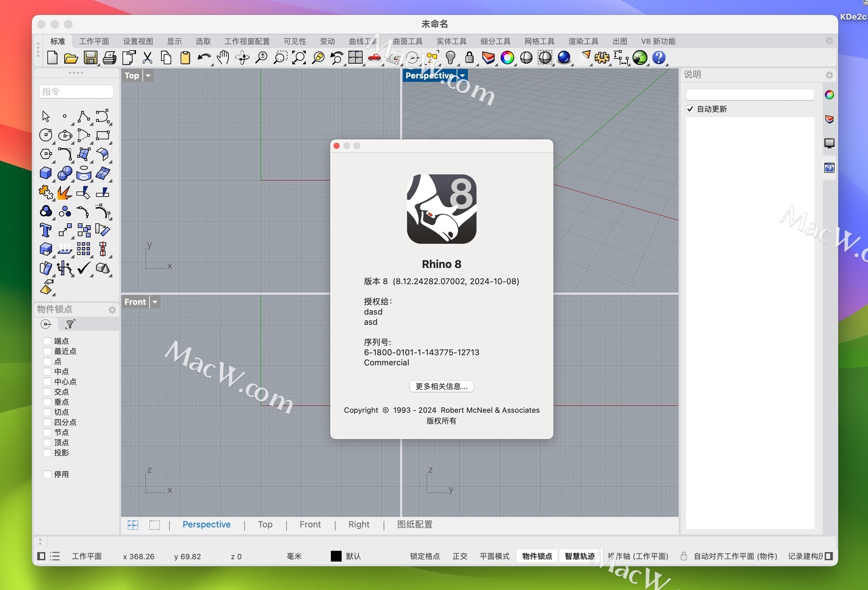Open the 物件锁点 panel gear menu
This screenshot has height=590, width=868.
point(112,310)
